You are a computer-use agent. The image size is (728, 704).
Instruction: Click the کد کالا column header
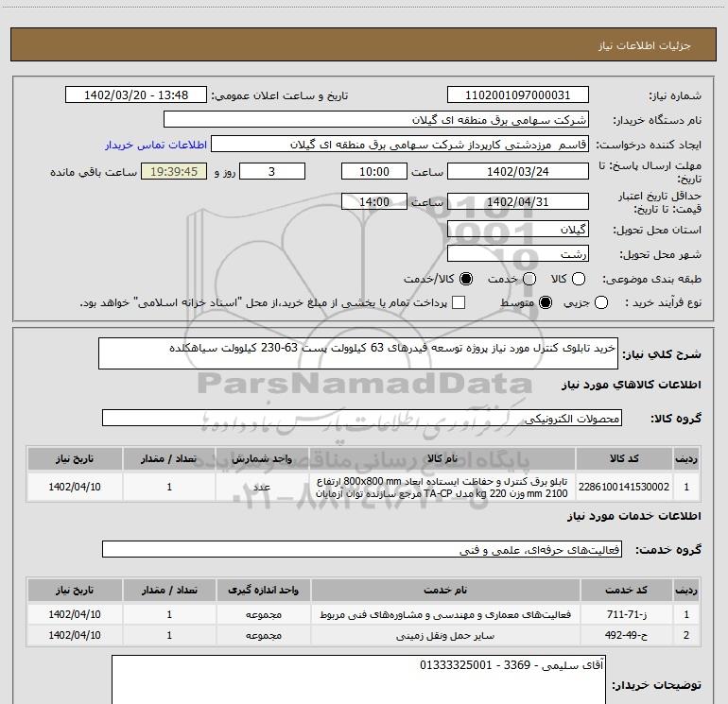[624, 459]
